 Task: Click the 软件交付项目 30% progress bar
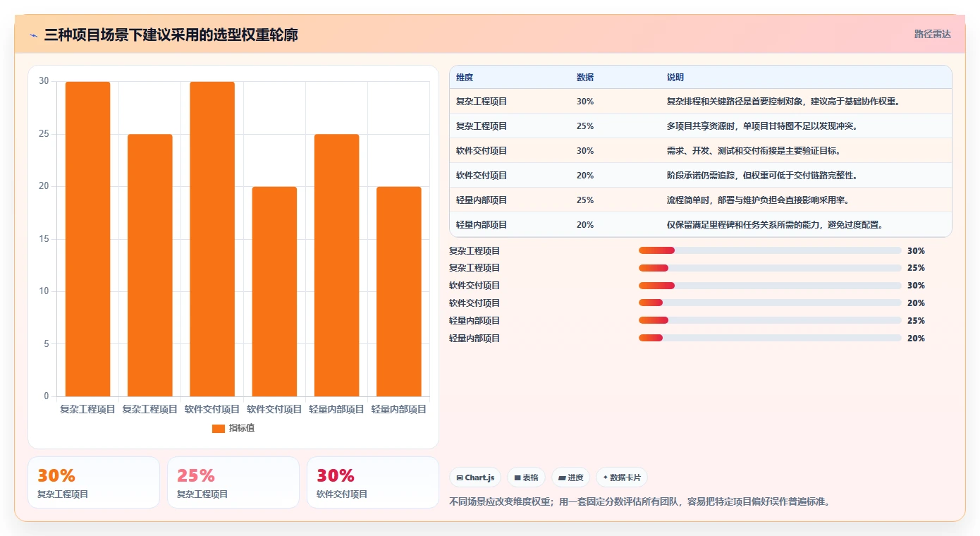pos(770,286)
